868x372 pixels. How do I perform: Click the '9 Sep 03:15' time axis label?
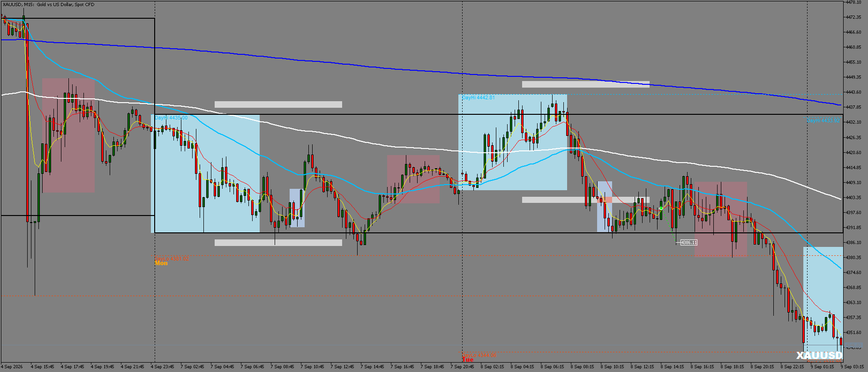[853, 367]
